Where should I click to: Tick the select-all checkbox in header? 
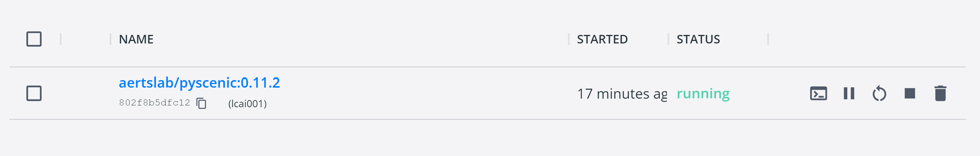click(x=34, y=39)
